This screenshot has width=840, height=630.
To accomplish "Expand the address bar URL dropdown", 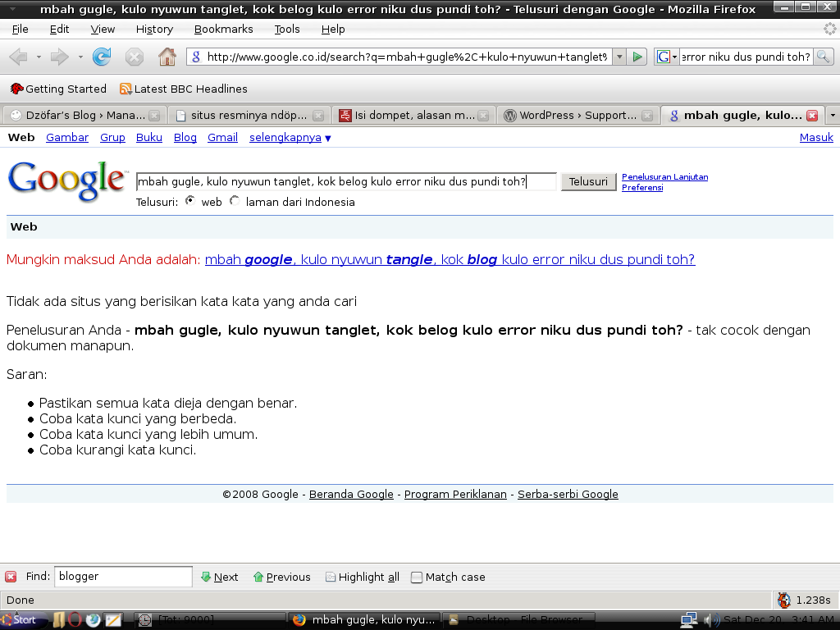I will [619, 57].
